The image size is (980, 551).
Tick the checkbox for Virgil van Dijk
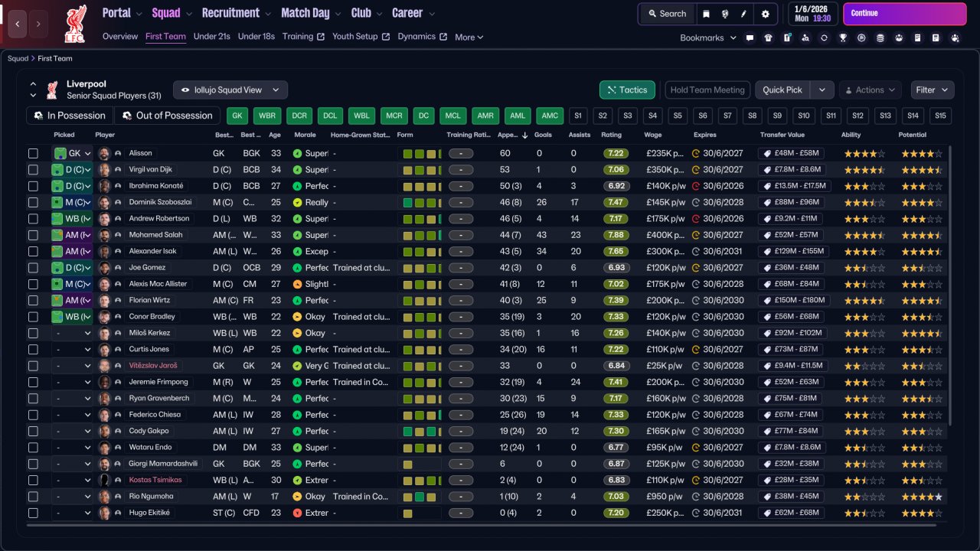tap(33, 170)
